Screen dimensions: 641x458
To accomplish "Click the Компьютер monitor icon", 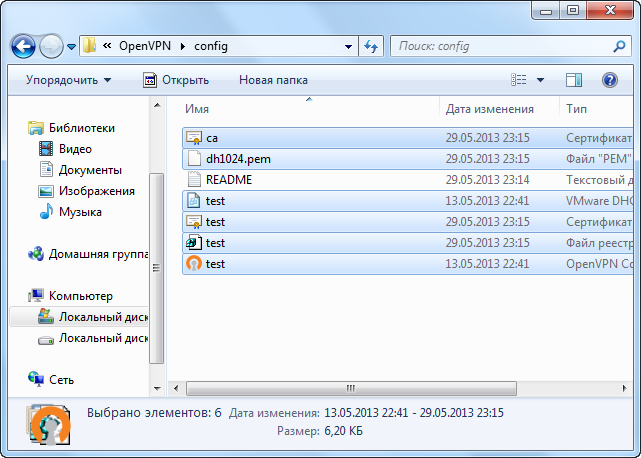I will 36,296.
